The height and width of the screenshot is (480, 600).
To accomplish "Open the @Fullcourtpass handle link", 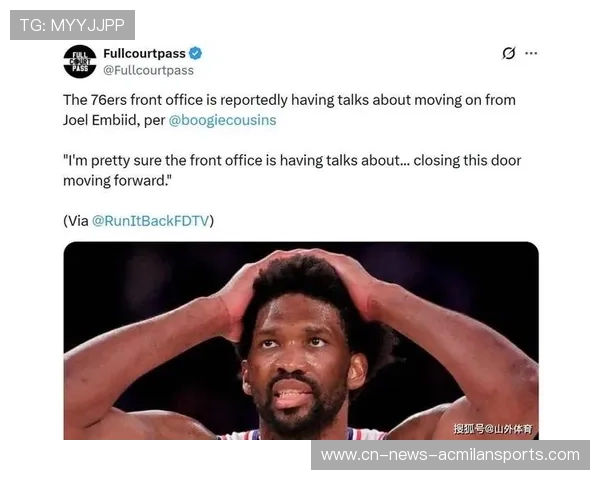I will click(148, 70).
